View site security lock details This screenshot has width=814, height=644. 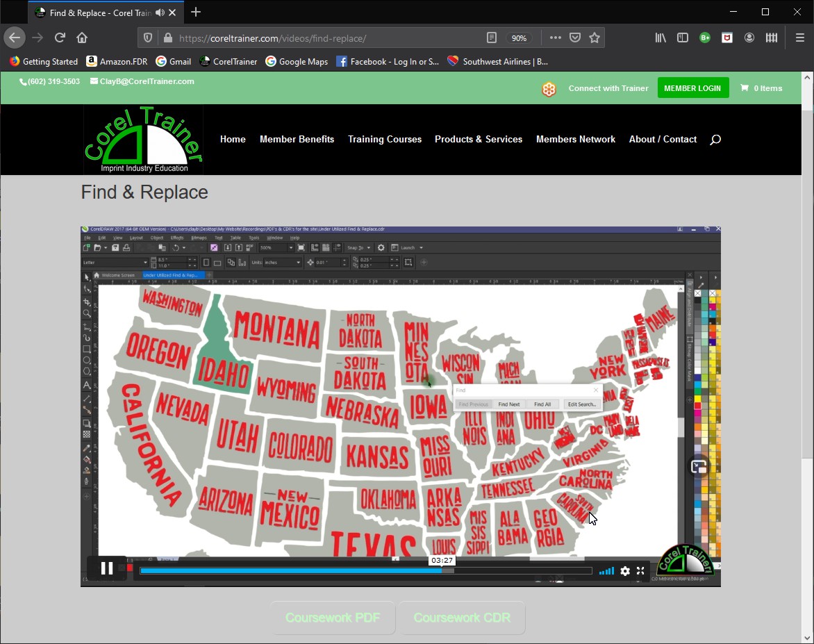[x=167, y=38]
